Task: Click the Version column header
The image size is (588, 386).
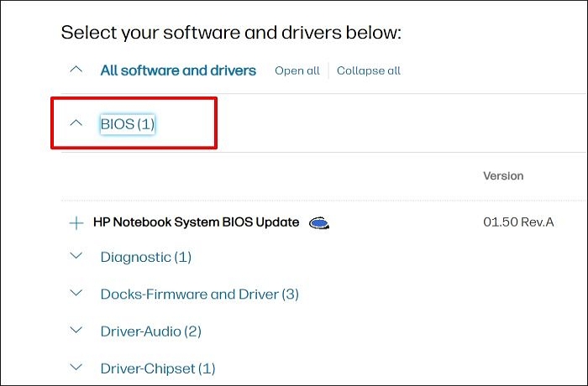Action: (503, 176)
